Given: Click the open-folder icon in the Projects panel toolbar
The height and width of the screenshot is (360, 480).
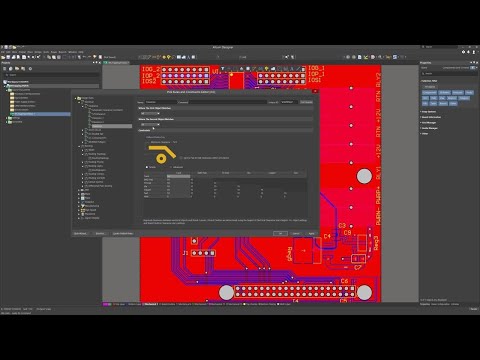Looking at the screenshot, I should tap(17, 69).
